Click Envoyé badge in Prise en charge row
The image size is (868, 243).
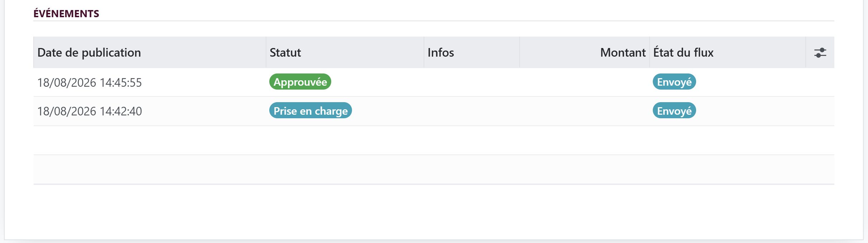pos(674,111)
